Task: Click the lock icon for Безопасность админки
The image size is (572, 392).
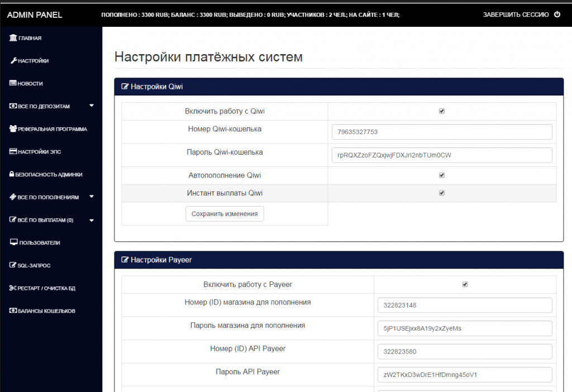Action: click(12, 174)
